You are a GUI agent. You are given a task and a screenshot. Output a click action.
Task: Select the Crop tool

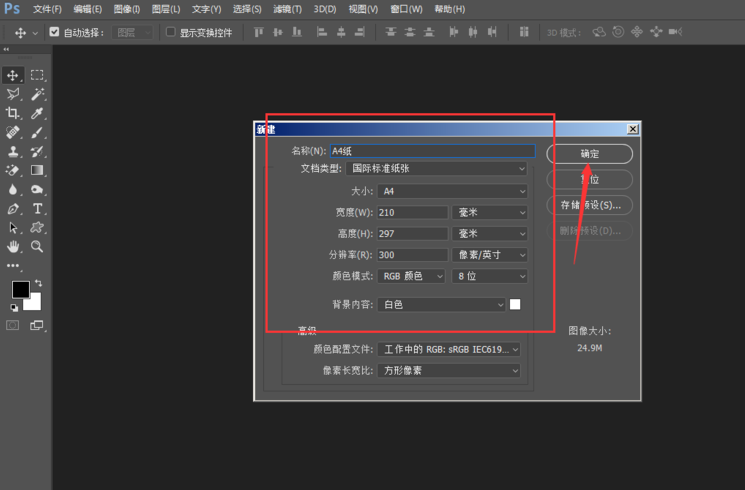click(x=13, y=113)
